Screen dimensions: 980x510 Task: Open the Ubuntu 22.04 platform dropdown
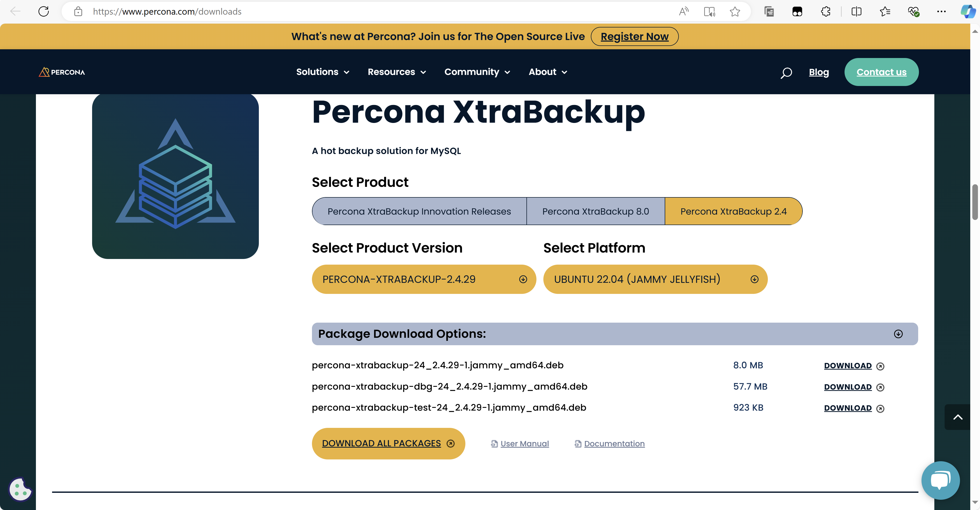click(655, 279)
